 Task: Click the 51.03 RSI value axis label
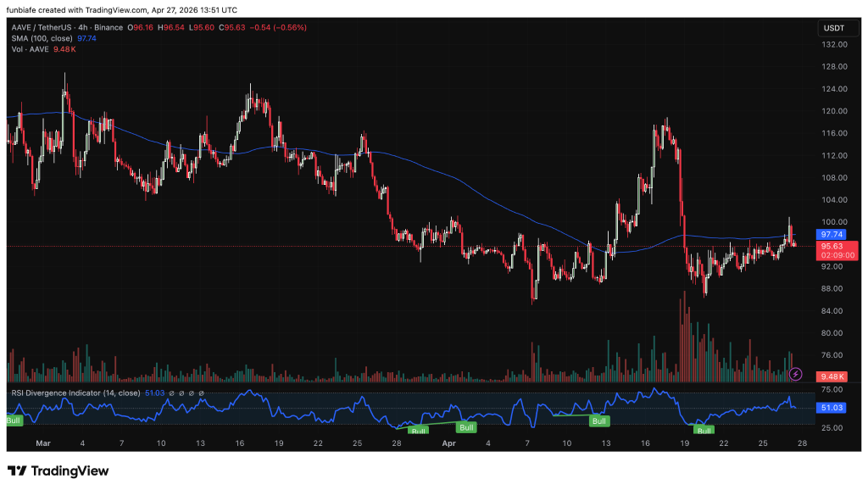(x=834, y=408)
